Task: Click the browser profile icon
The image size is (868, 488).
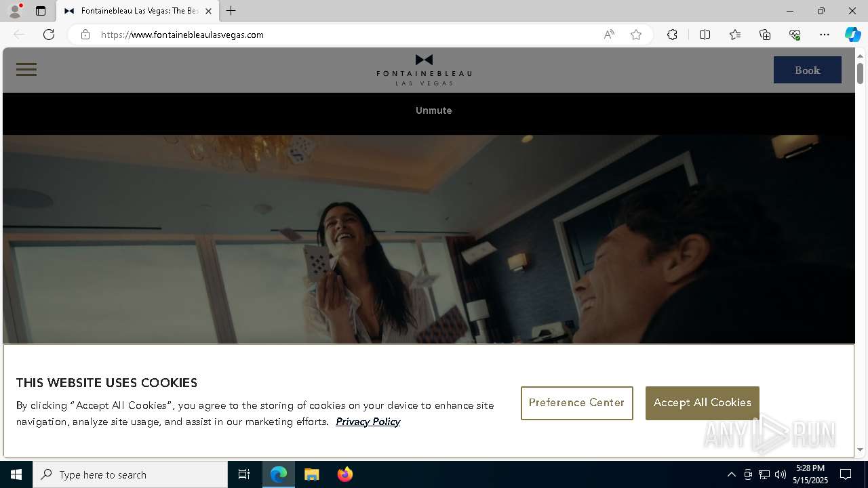Action: [15, 11]
